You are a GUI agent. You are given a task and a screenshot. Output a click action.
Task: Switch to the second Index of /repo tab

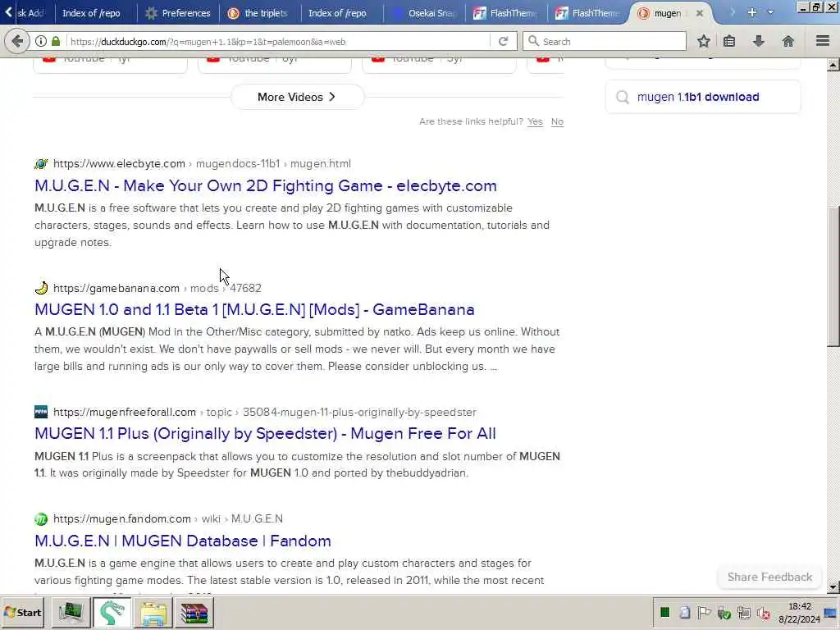(x=337, y=13)
